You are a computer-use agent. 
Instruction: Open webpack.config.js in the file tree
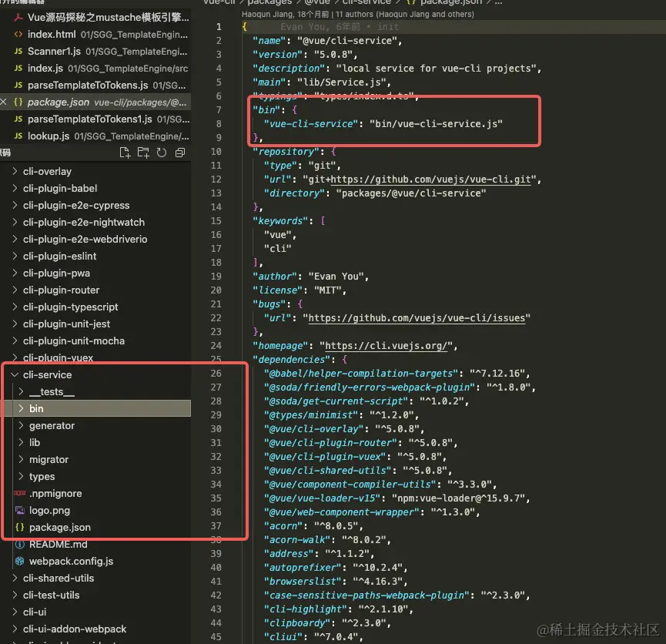click(95, 561)
